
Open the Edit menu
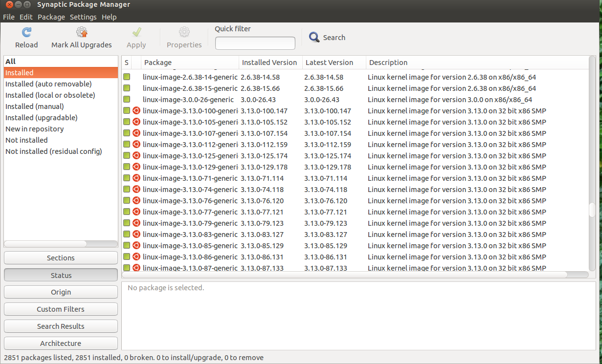tap(26, 17)
